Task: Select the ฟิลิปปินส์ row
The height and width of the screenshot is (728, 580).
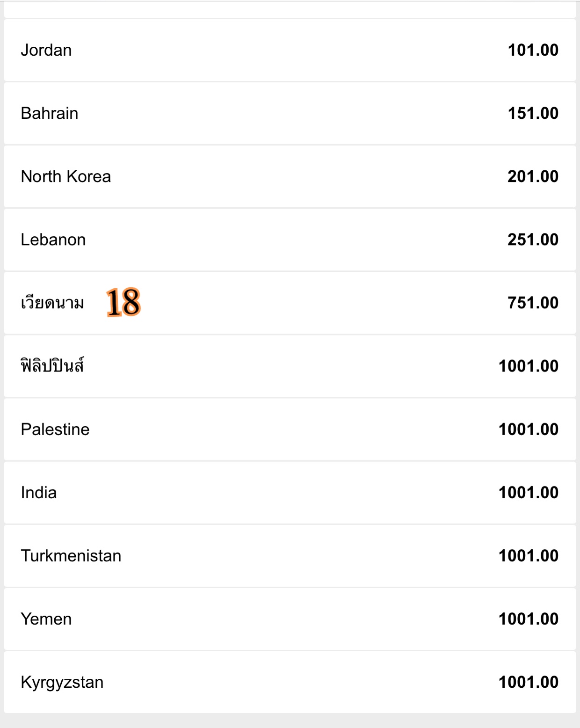Action: click(290, 366)
